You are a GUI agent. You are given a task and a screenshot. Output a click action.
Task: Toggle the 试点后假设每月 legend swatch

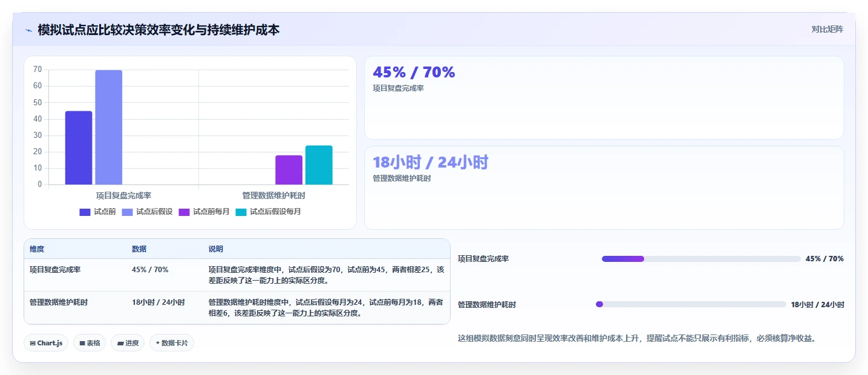[241, 212]
